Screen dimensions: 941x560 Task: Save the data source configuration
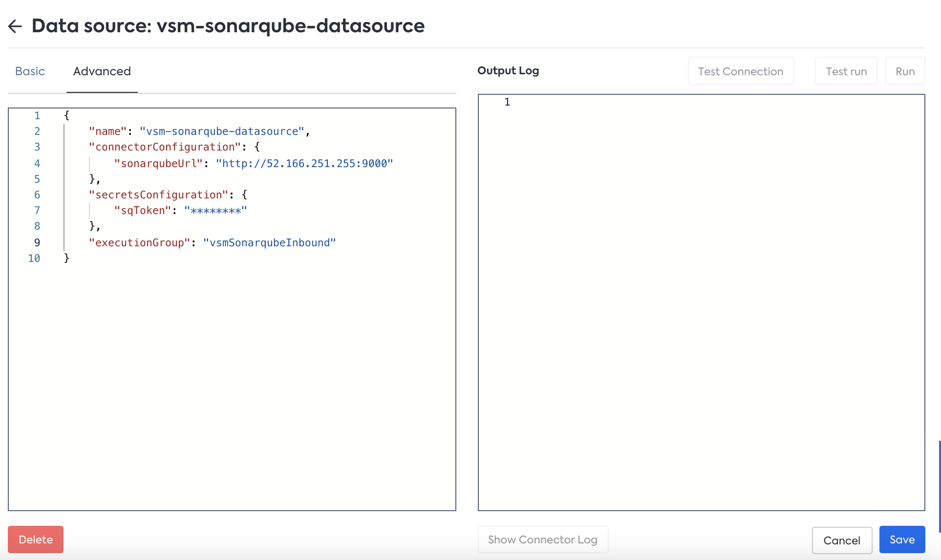pyautogui.click(x=902, y=539)
